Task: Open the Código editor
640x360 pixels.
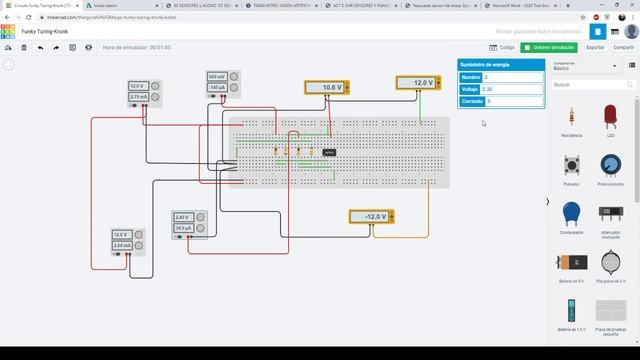Action: click(502, 47)
